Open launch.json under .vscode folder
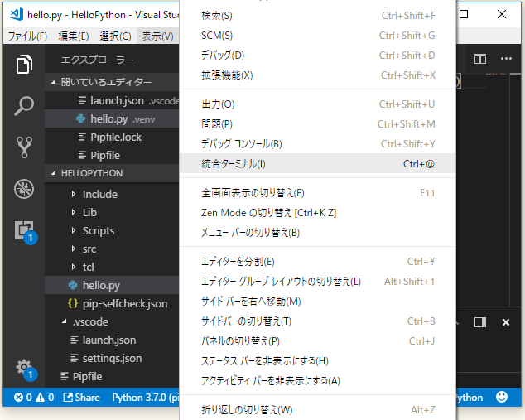The height and width of the screenshot is (420, 525). [112, 340]
